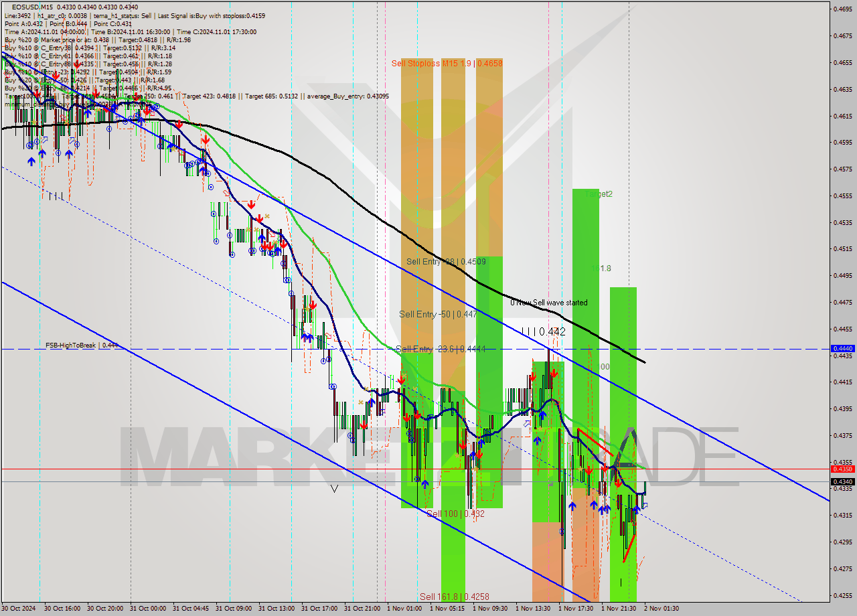
Task: Click the 0.4455 price axis label
Action: (842, 329)
